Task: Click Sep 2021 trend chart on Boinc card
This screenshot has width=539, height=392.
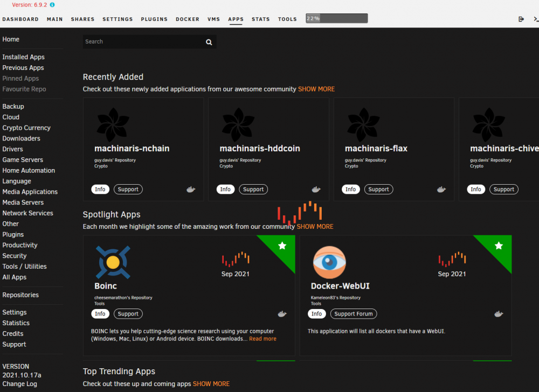Action: tap(236, 259)
